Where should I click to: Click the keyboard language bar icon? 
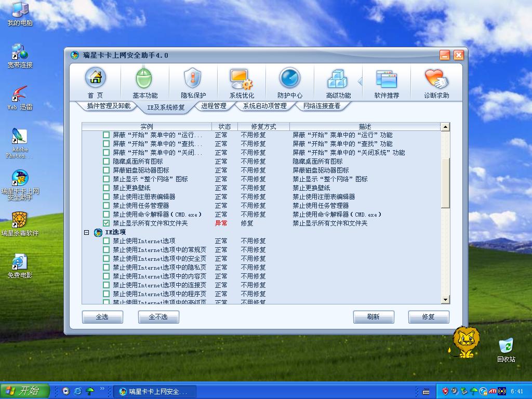tap(426, 392)
